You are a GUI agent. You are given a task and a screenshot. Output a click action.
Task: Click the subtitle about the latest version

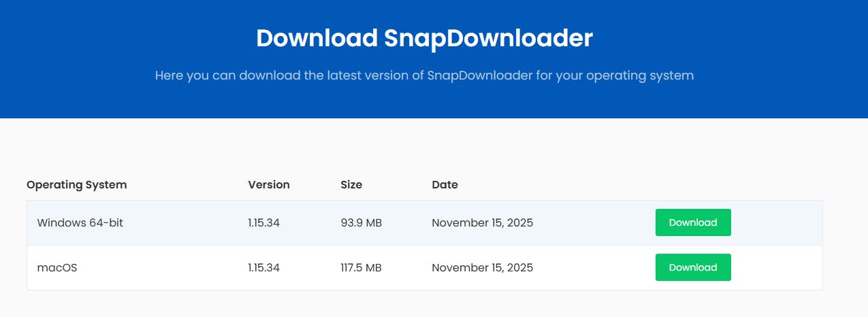424,75
